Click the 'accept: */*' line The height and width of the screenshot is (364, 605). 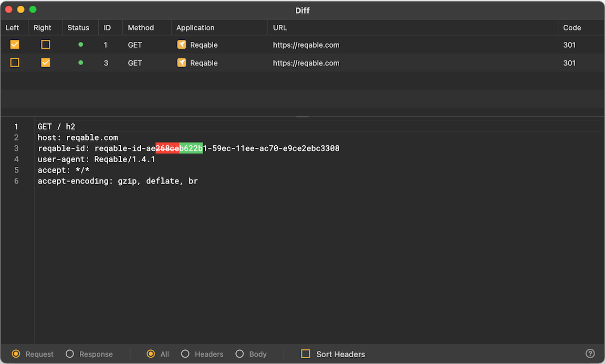pyautogui.click(x=64, y=170)
